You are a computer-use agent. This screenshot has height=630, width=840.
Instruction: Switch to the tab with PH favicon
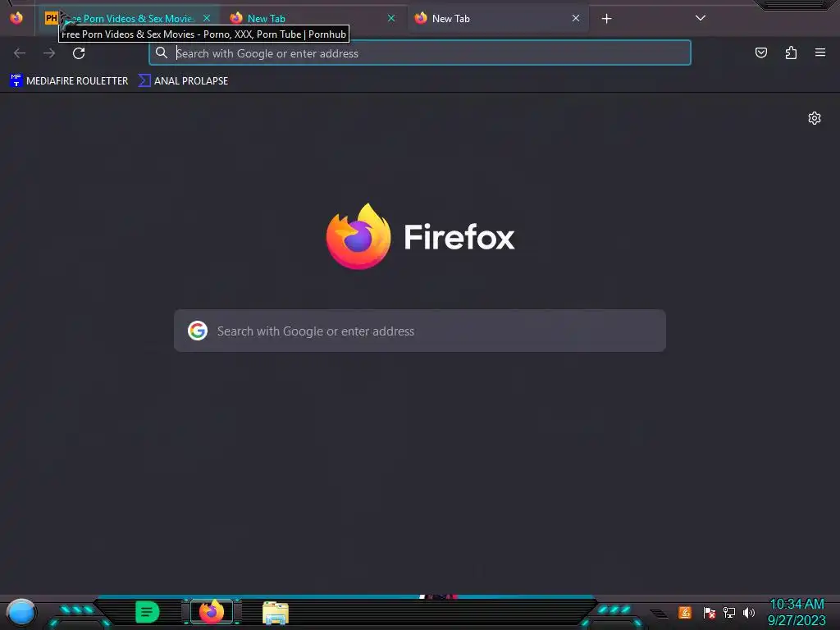[127, 19]
